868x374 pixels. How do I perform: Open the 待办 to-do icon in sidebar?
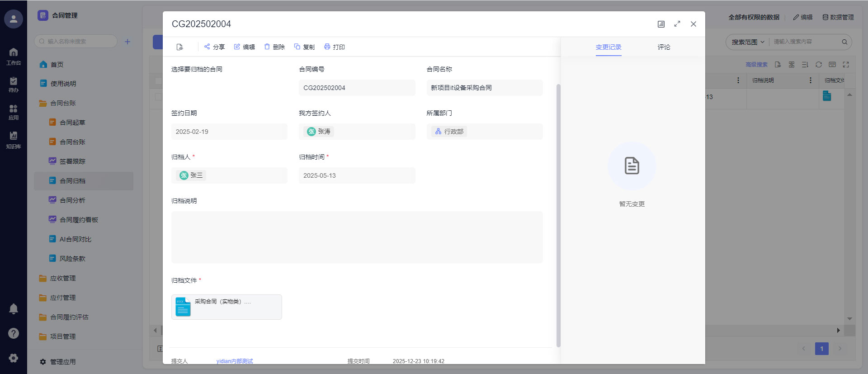(14, 84)
